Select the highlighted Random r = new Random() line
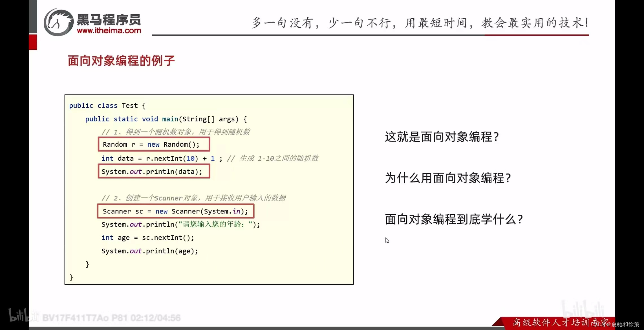 (154, 144)
